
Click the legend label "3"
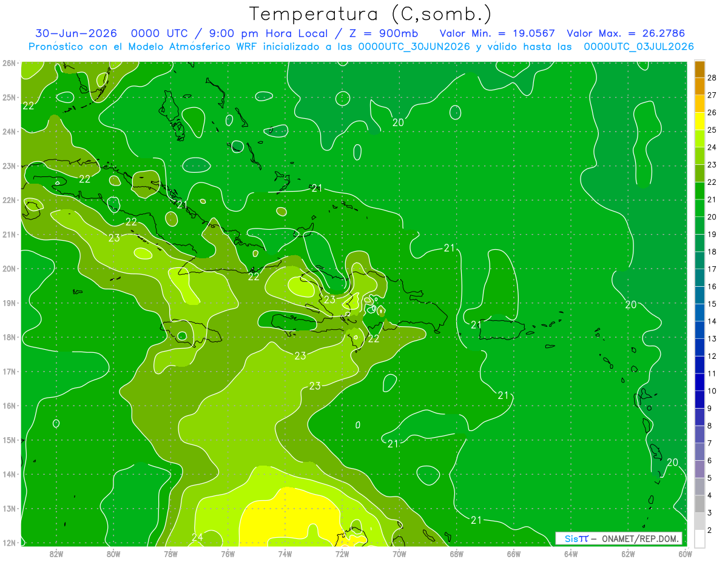[710, 513]
